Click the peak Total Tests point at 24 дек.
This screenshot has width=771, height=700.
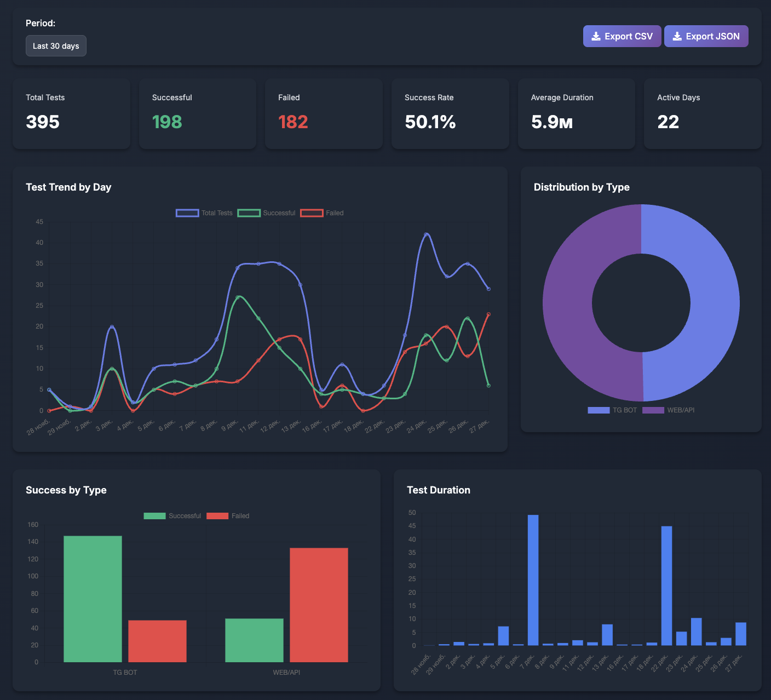coord(427,234)
